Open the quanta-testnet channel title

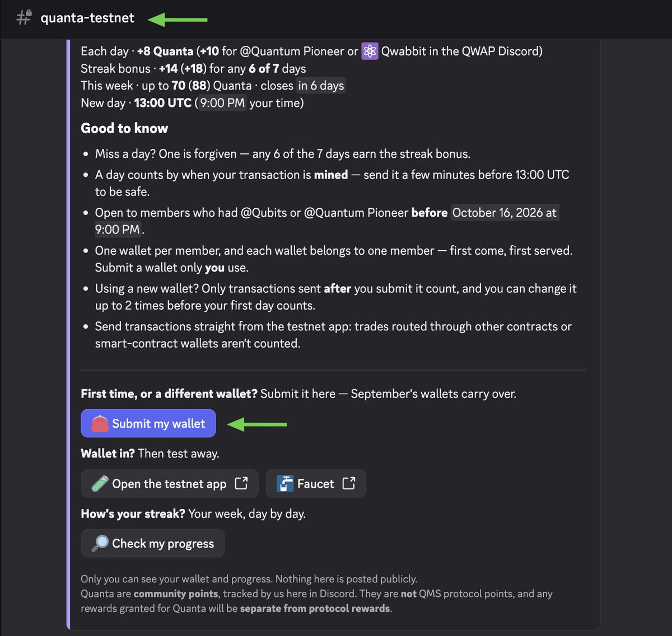click(x=87, y=18)
